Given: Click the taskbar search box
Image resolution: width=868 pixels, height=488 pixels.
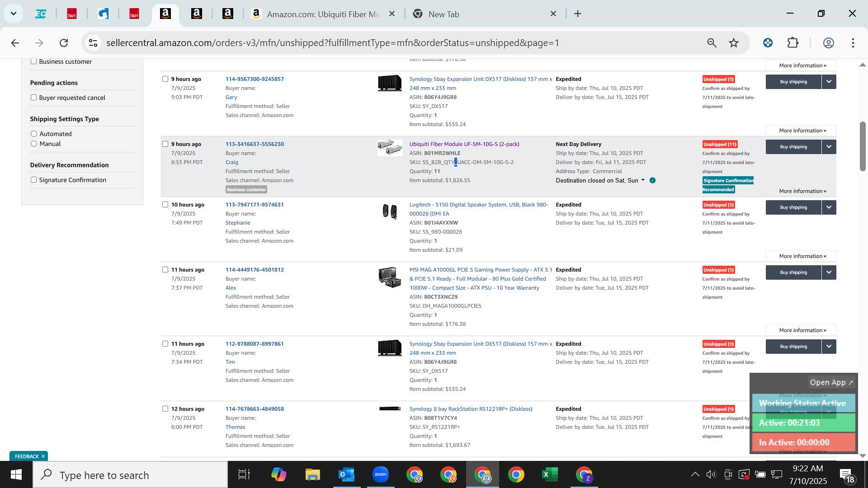Looking at the screenshot, I should pos(130,475).
